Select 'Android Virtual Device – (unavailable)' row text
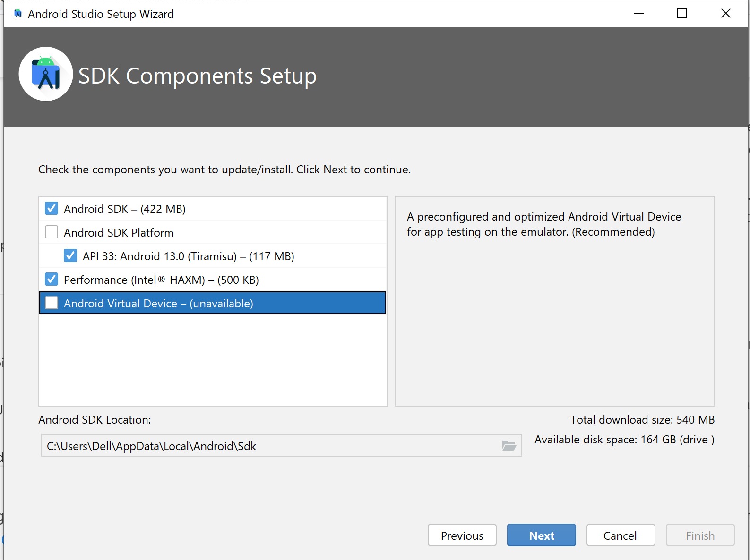Viewport: 750px width, 560px height. pyautogui.click(x=158, y=304)
